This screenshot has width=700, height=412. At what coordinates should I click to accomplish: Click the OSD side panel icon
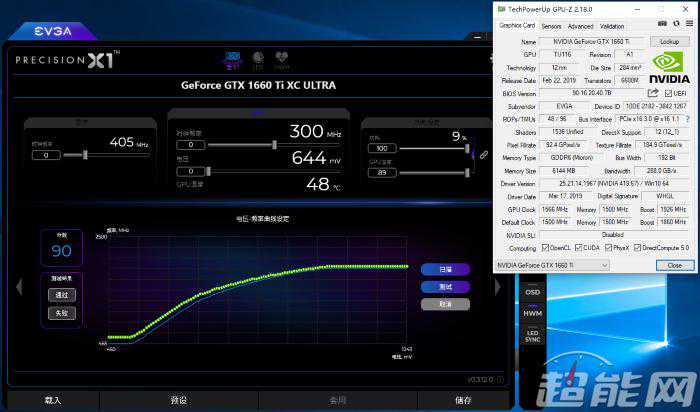533,291
